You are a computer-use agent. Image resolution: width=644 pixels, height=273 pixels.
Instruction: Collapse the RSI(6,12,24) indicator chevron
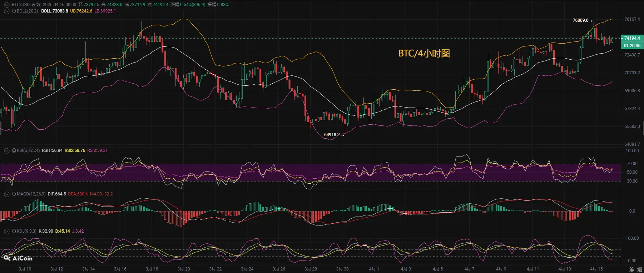6,150
